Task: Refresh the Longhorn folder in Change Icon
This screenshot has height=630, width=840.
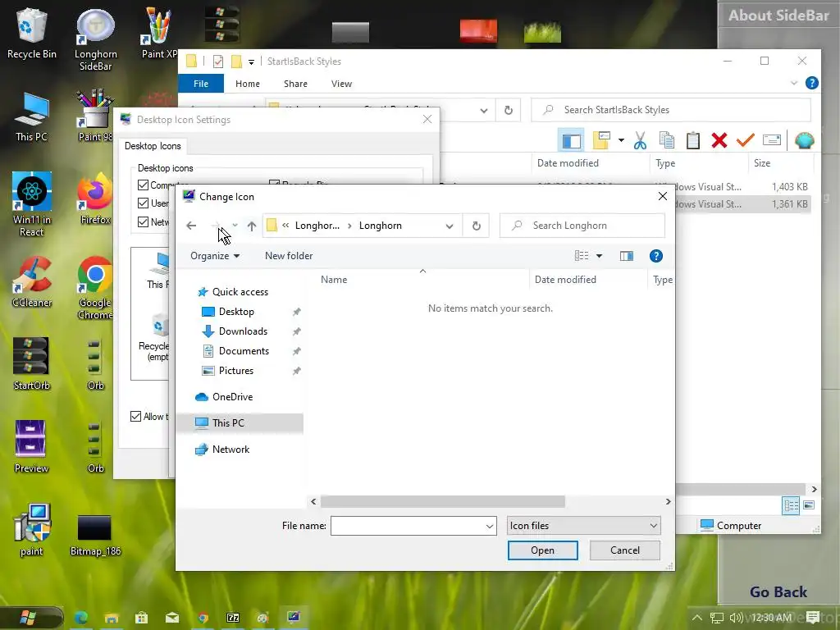Action: coord(477,226)
